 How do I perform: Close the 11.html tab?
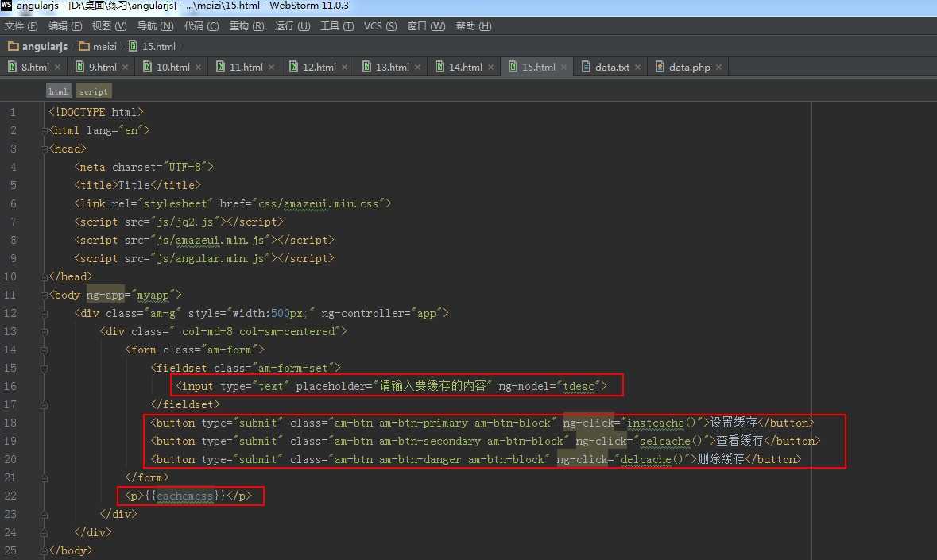pos(271,68)
